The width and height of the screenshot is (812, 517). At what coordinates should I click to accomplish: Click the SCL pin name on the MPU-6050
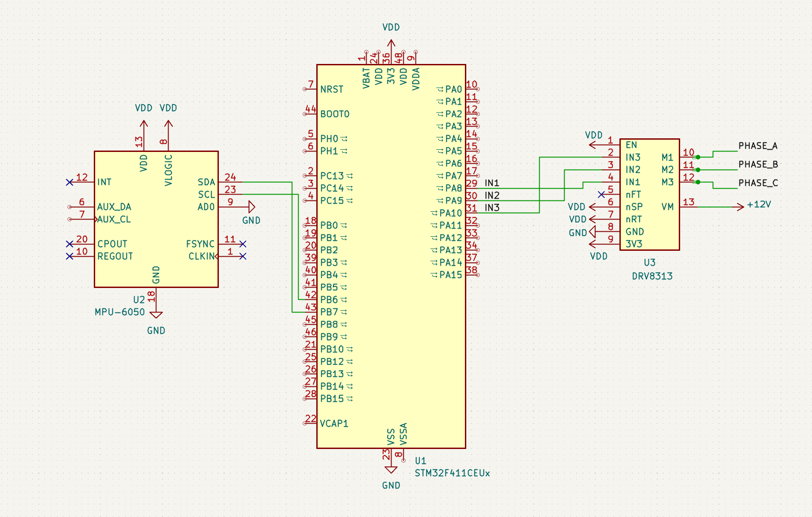coord(206,195)
